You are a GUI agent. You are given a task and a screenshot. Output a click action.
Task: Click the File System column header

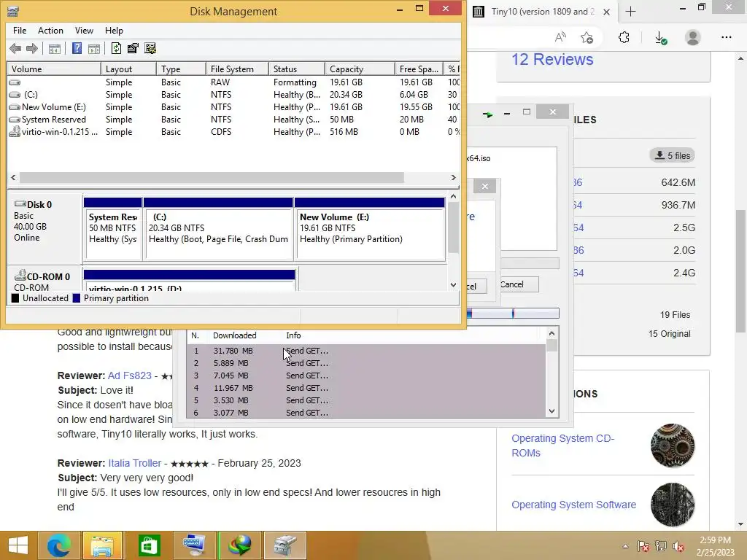(x=237, y=69)
